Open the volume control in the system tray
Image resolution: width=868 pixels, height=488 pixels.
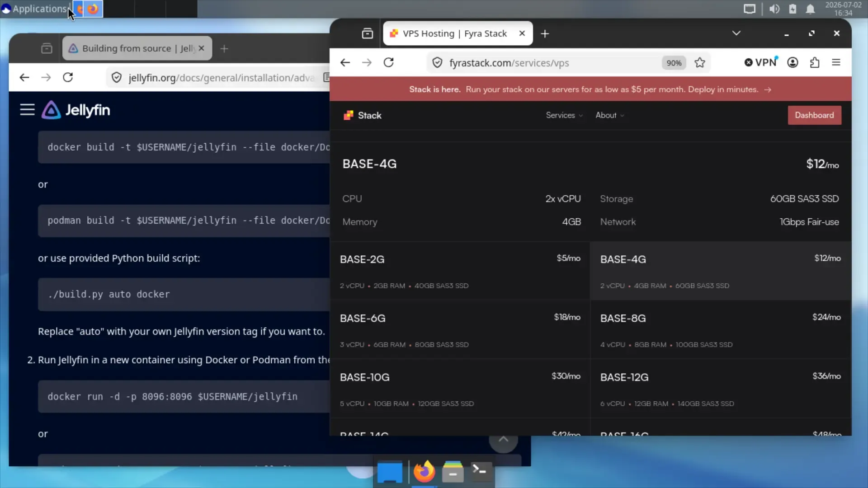(x=774, y=9)
